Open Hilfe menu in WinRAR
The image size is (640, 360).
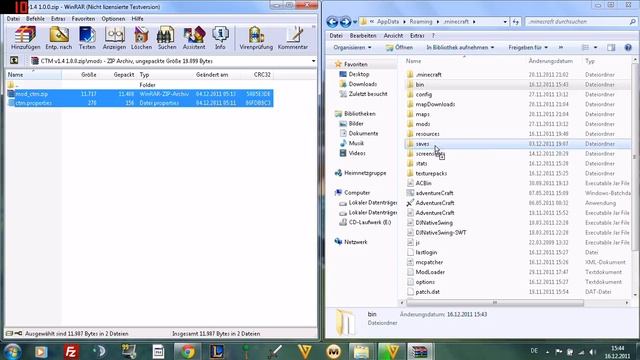point(137,19)
